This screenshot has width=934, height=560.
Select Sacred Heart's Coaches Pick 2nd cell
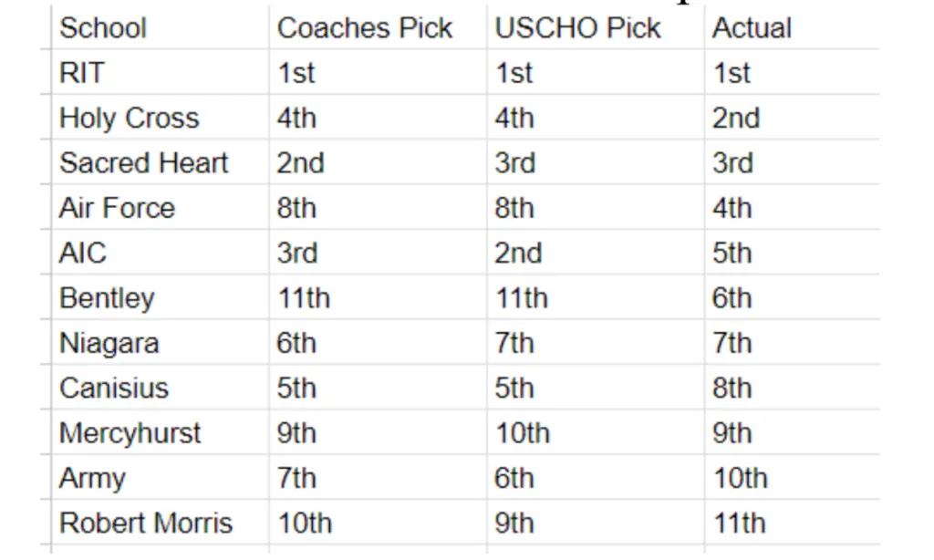(x=378, y=162)
